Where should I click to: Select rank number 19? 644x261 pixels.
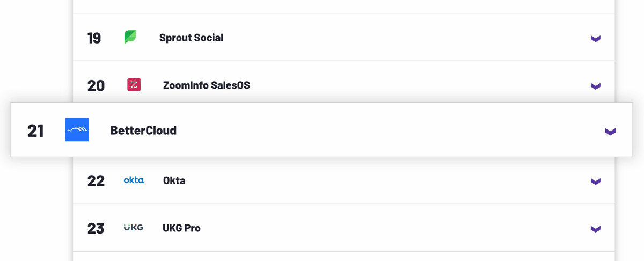(x=94, y=38)
